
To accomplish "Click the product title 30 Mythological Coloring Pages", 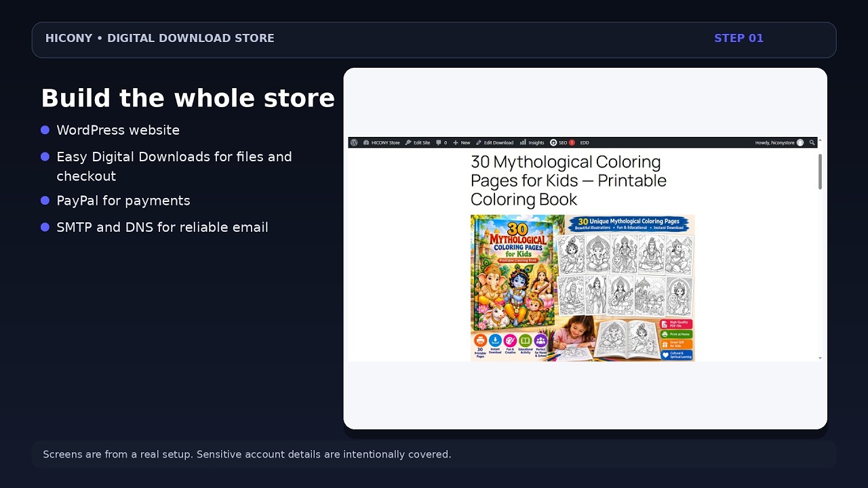I will 568,180.
